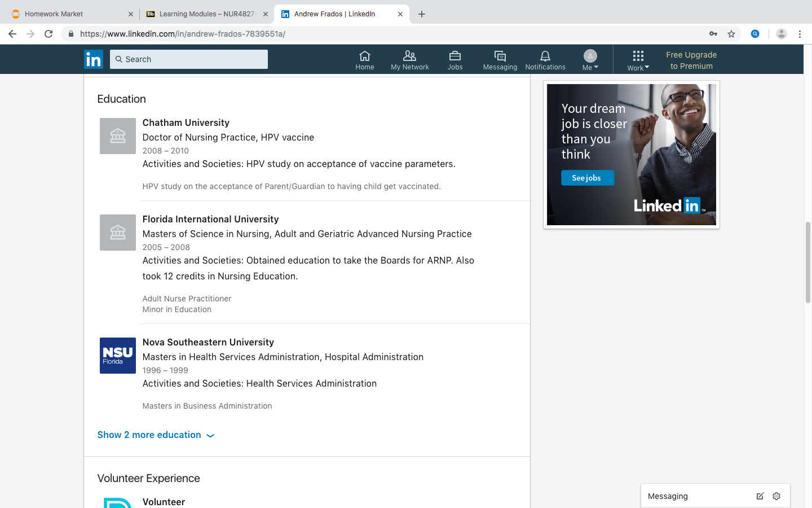Click Florida International University placeholder logo
This screenshot has height=508, width=812.
pos(118,233)
